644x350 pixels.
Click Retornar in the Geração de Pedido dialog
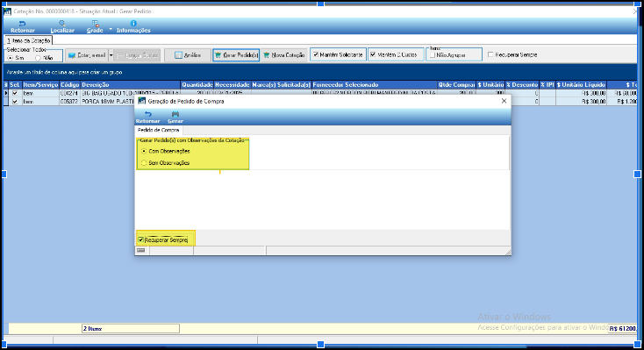point(148,117)
